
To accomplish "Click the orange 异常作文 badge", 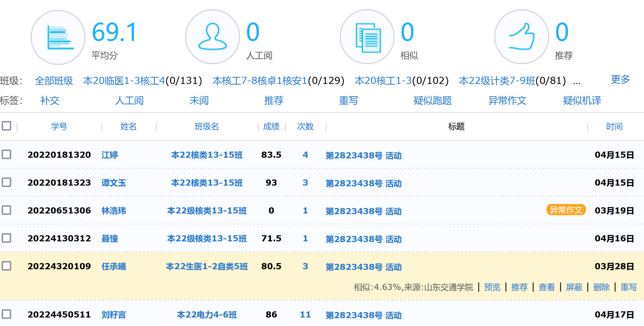I will click(566, 210).
